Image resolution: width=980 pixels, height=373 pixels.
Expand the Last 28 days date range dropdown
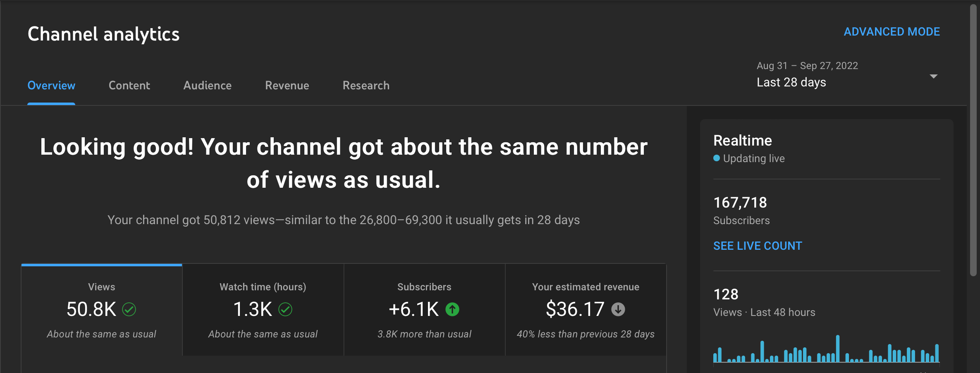[792, 82]
